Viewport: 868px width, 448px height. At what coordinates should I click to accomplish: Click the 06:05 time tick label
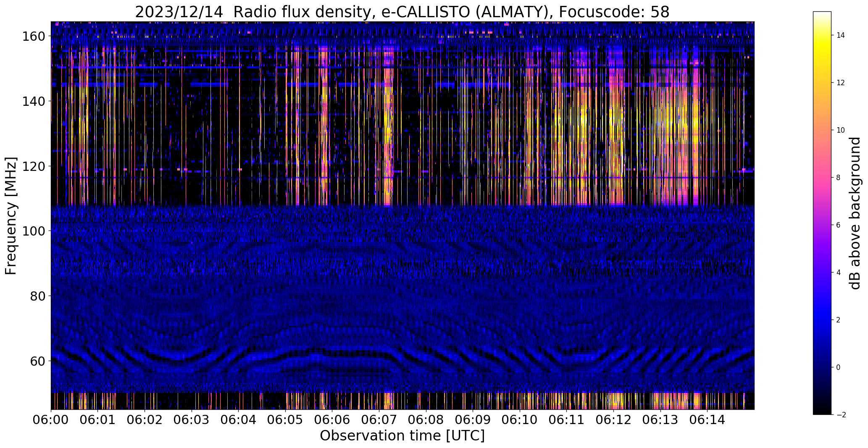(x=285, y=420)
